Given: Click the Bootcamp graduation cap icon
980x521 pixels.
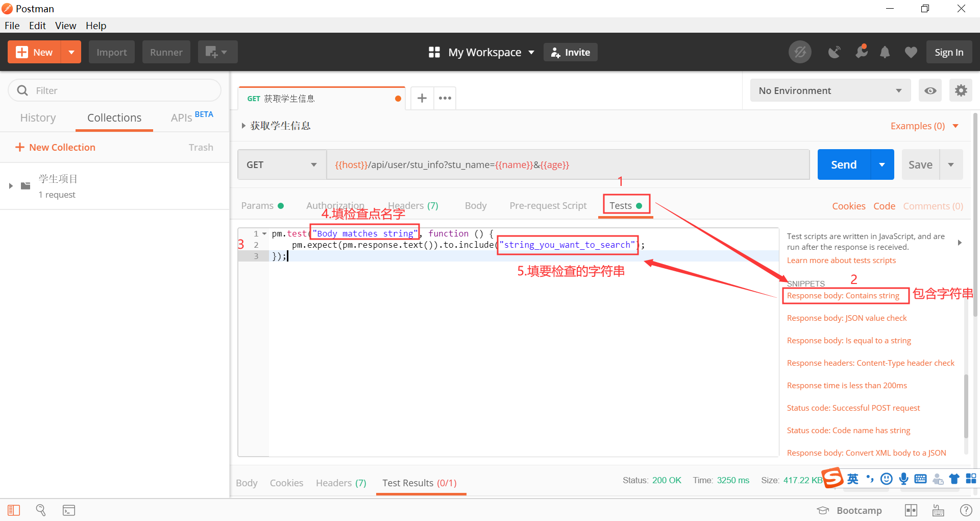Looking at the screenshot, I should tap(823, 510).
